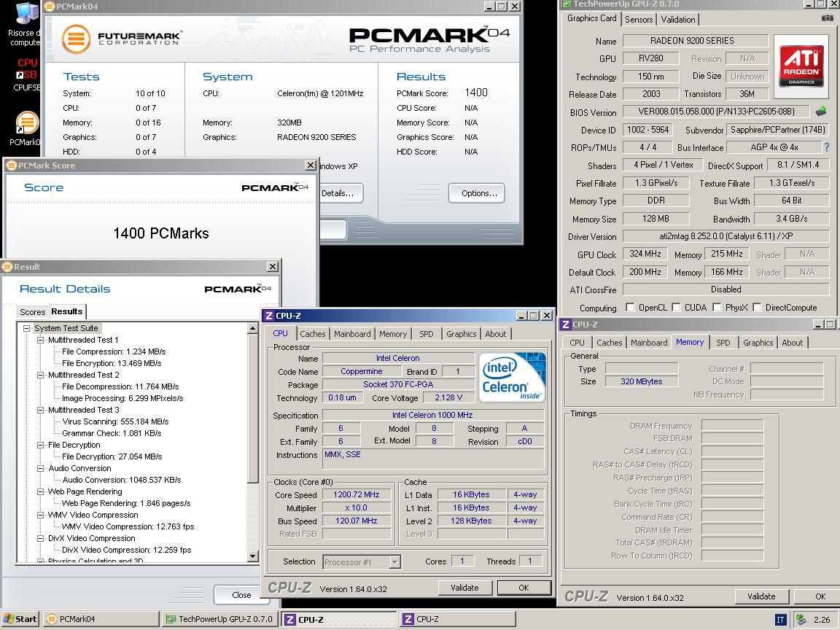
Task: Open the CPUFSB desktop shortcut icon
Action: pos(27,74)
